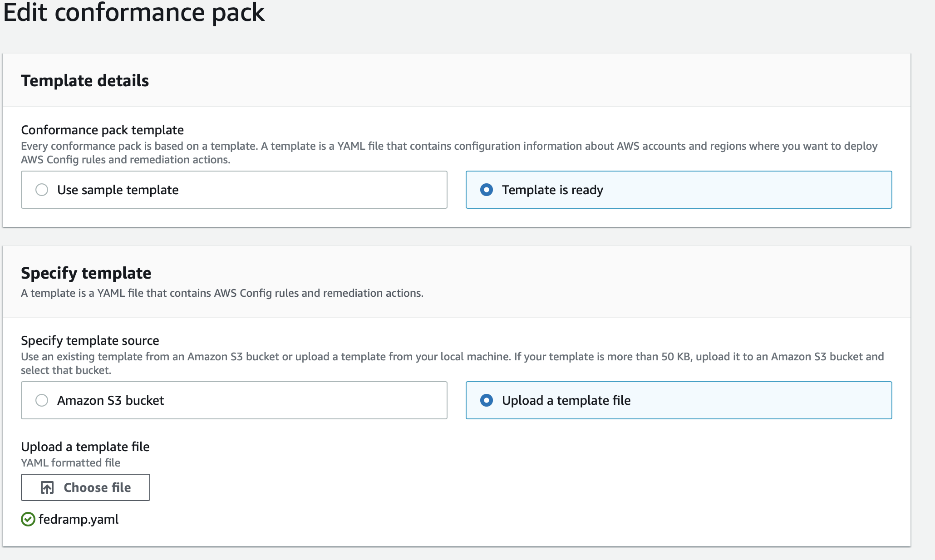Choose Amazon S3 bucket as template source
935x560 pixels.
42,400
